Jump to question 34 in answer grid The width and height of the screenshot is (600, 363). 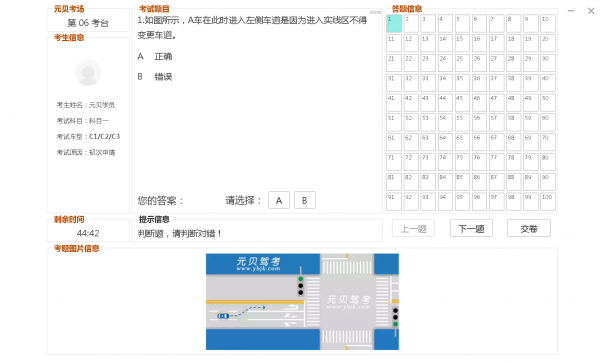tap(445, 83)
